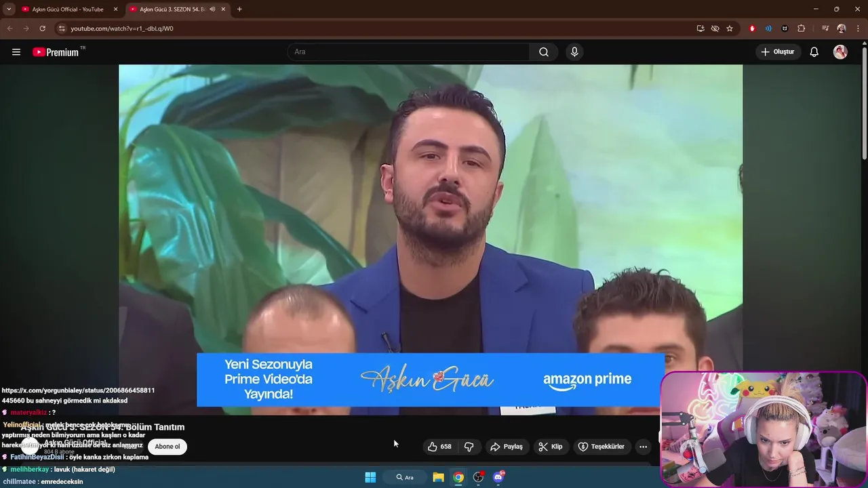Bookmark this page with star icon
The image size is (868, 488).
730,28
